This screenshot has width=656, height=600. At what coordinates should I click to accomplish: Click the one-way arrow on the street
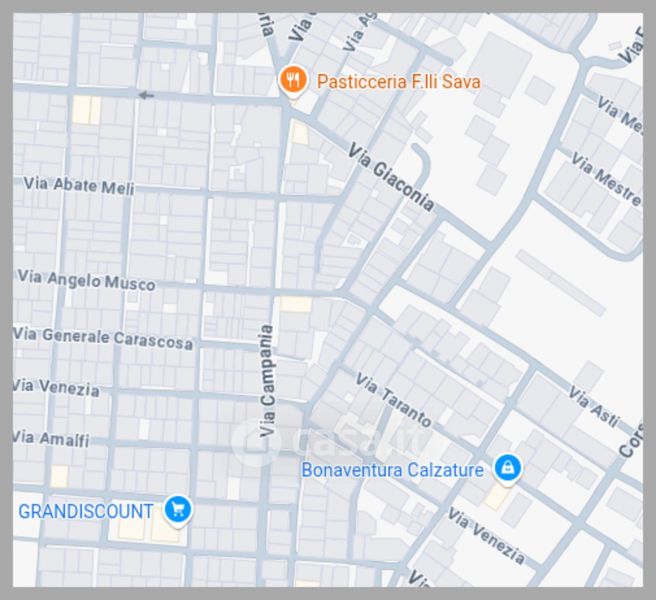[x=146, y=96]
